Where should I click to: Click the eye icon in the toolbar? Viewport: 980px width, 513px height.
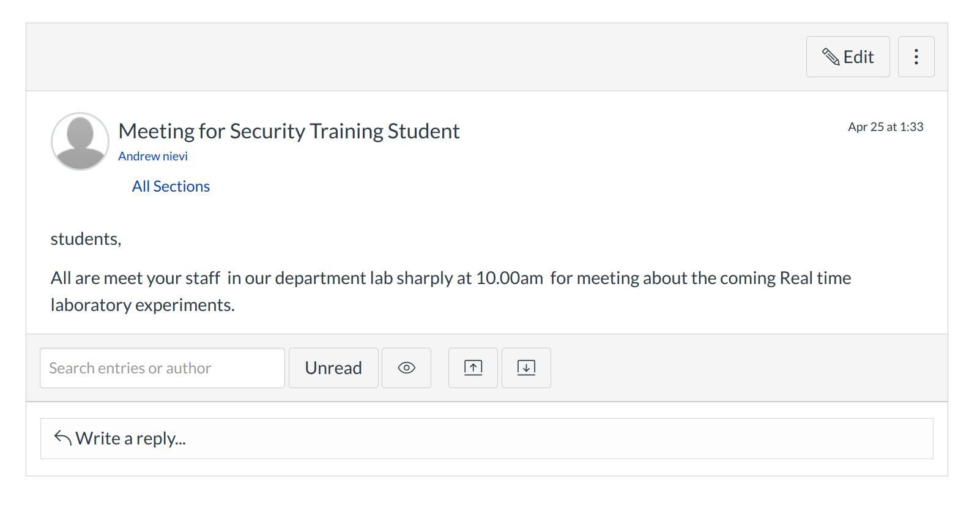point(406,368)
